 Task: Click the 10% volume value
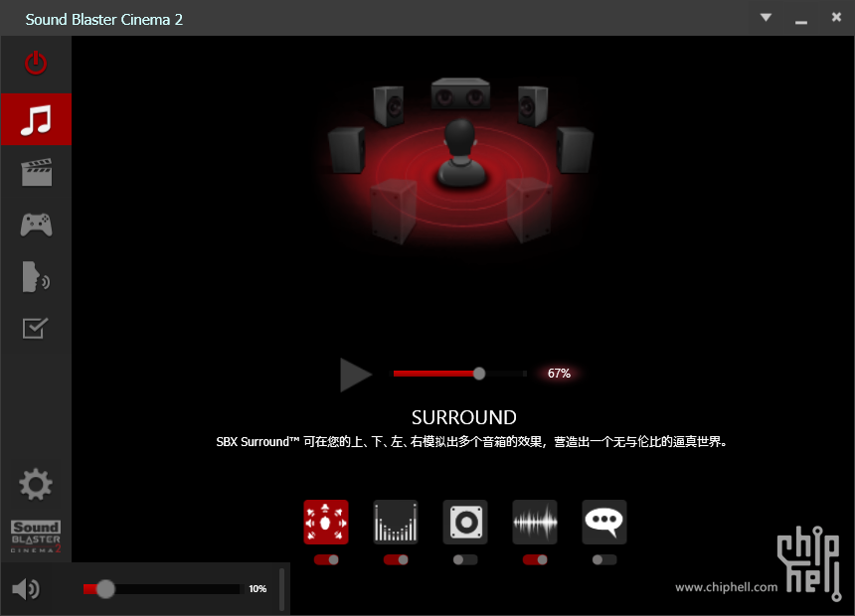pos(257,589)
